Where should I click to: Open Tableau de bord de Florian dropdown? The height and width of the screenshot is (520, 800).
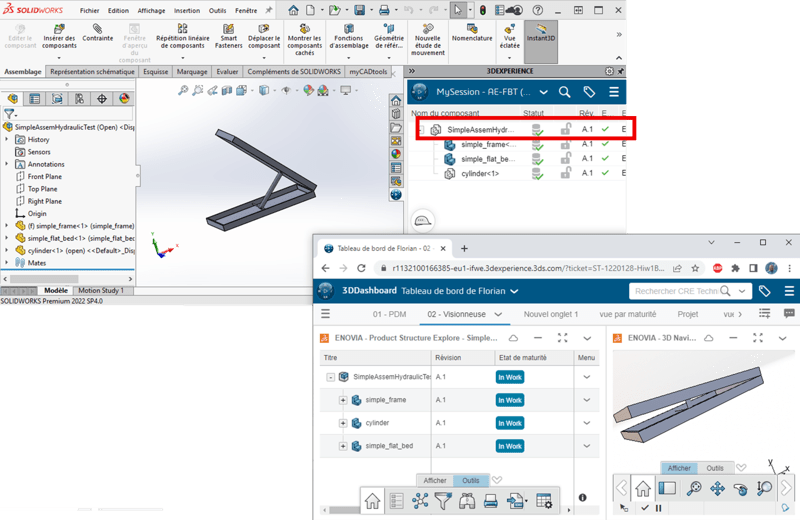tap(514, 291)
